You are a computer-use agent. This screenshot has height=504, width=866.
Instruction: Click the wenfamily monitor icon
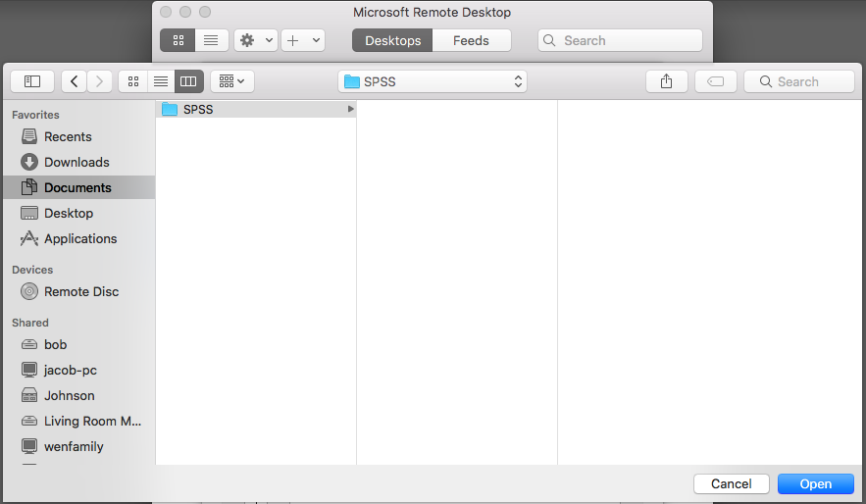pyautogui.click(x=29, y=445)
